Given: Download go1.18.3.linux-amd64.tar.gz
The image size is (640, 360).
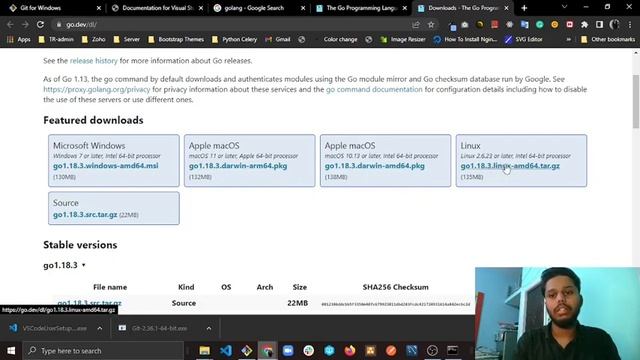Looking at the screenshot, I should click(510, 166).
